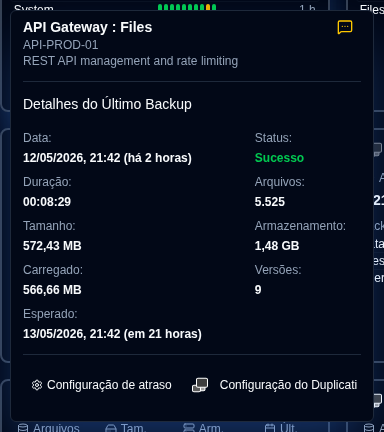The image size is (384, 432).
Task: Click the green and yellow status bar strip
Action: tap(187, 7)
